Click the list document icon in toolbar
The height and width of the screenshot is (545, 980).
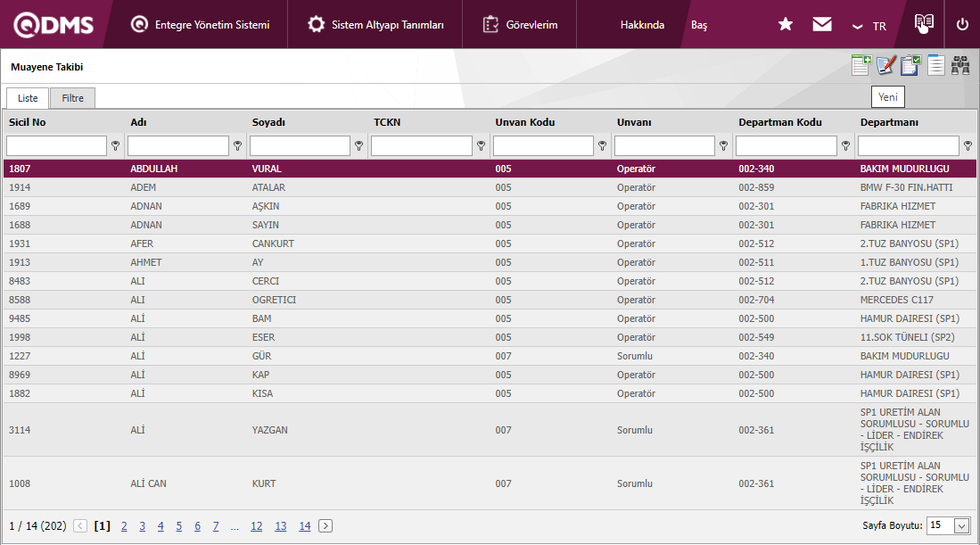(x=935, y=65)
